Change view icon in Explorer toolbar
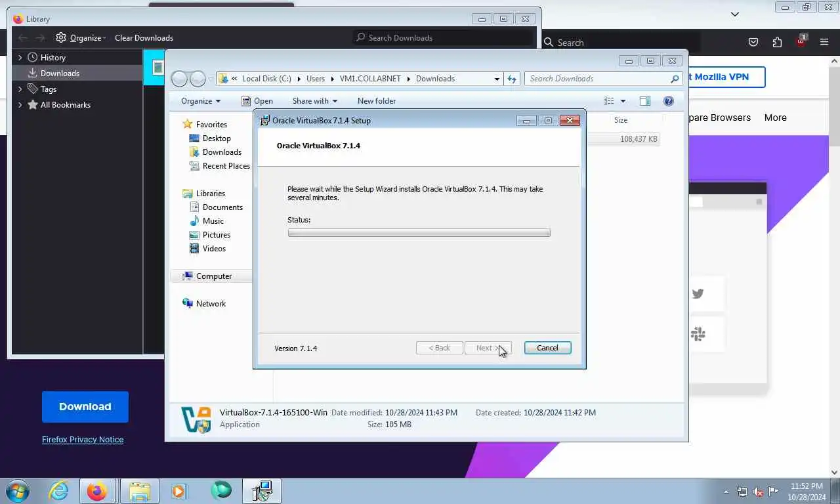 pyautogui.click(x=609, y=101)
